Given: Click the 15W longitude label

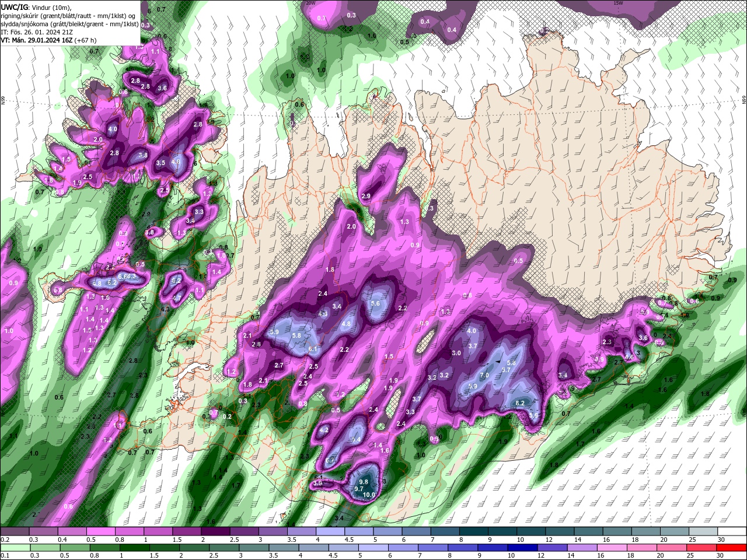Looking at the screenshot, I should [619, 3].
